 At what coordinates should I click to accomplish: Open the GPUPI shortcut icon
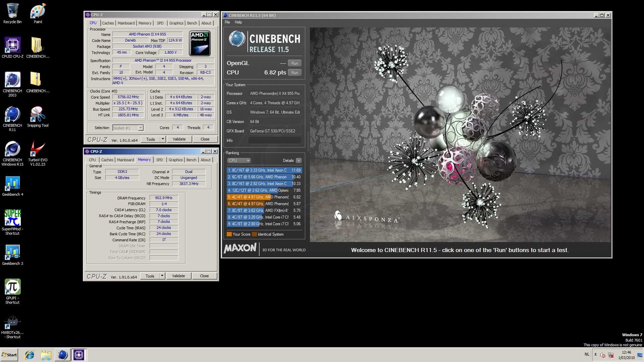[12, 291]
